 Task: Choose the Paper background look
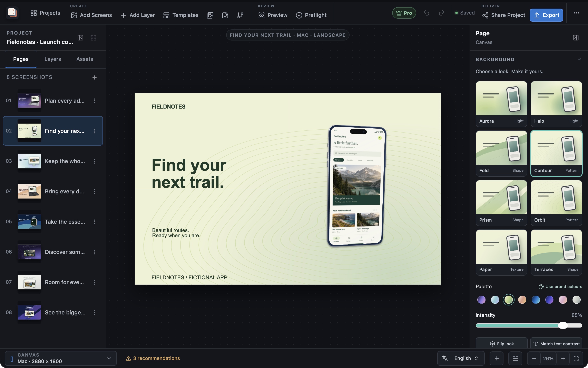(501, 252)
